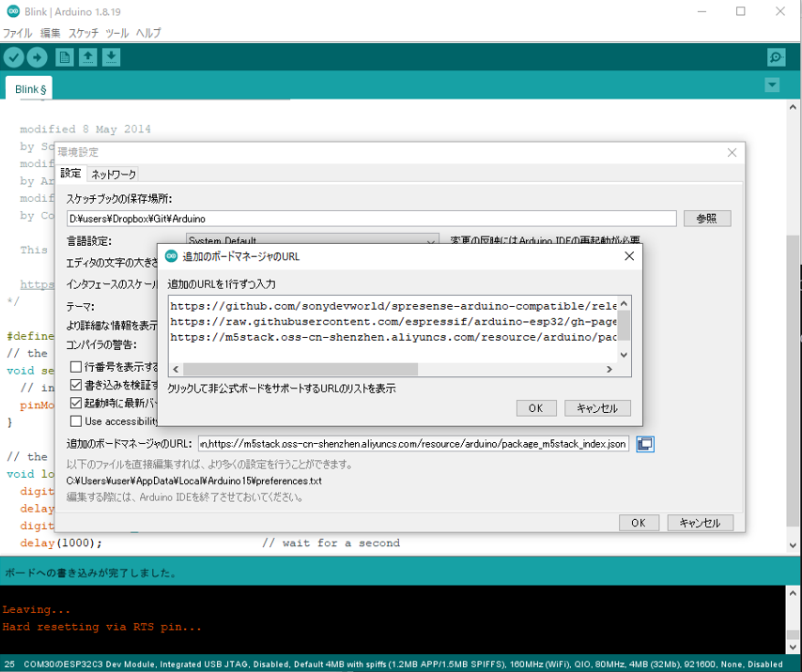The image size is (802, 672).
Task: Close the additional board manager URL dialog
Action: 629,256
